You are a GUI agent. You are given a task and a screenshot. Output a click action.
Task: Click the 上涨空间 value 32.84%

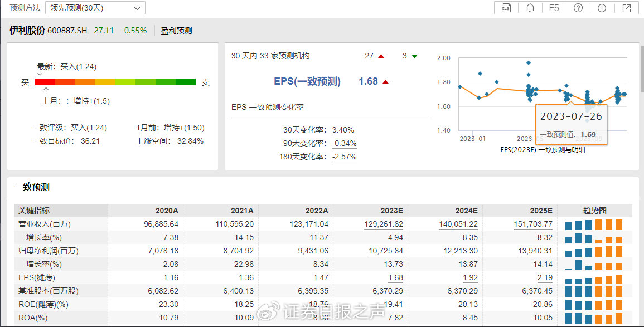click(190, 141)
